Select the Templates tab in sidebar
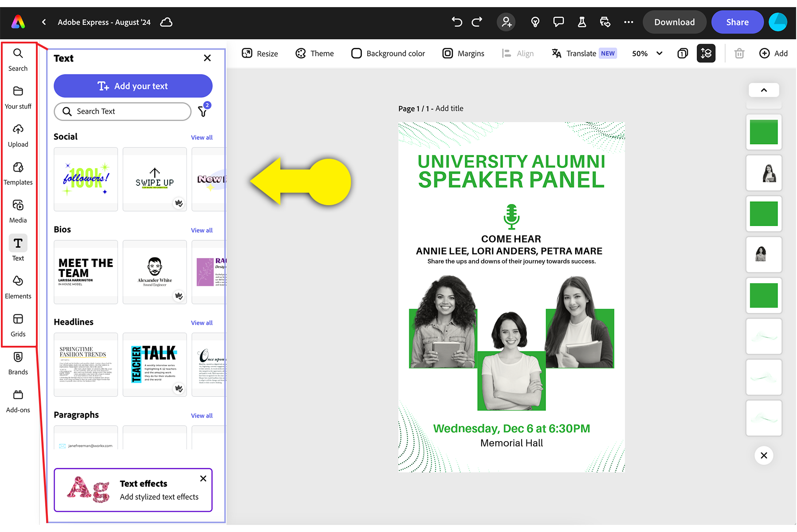The image size is (797, 532). [18, 173]
